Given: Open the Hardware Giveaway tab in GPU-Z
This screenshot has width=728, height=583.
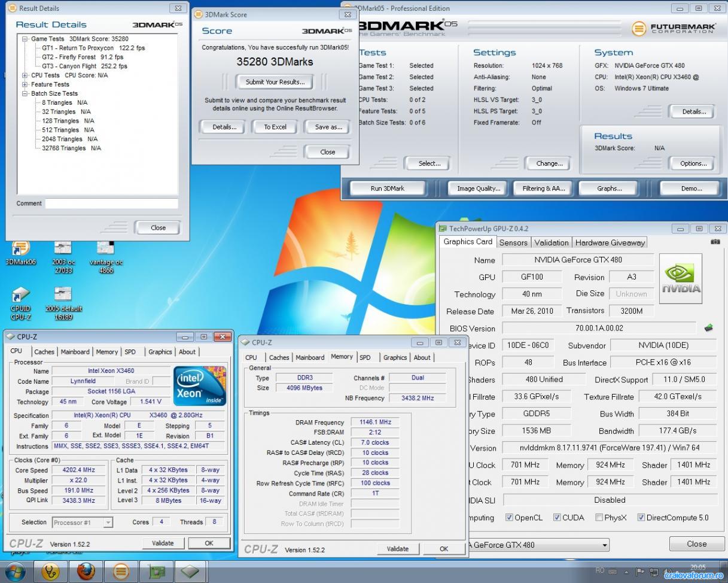Looking at the screenshot, I should 610,242.
